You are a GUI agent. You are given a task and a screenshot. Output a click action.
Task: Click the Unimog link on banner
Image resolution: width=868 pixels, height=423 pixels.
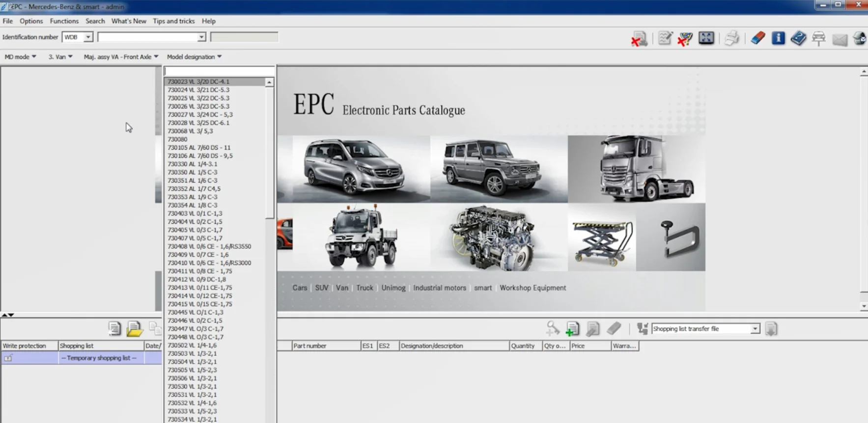(x=393, y=288)
